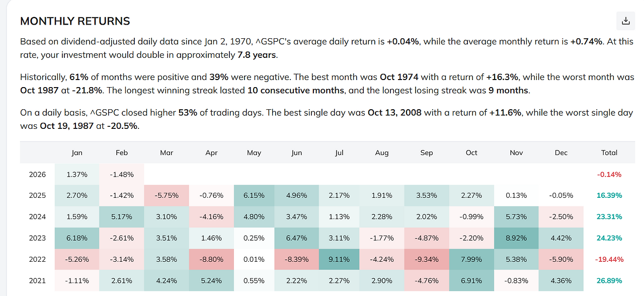
Task: Select the 6.15% May 2025 cell
Action: 254,195
